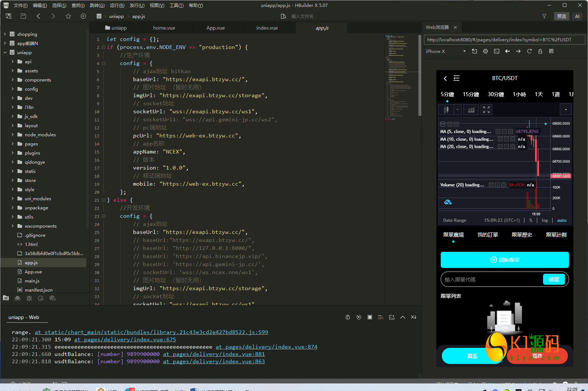The image size is (588, 391).
Task: Hide the MA (10, close, 0) indicator eye
Action: 500,139
